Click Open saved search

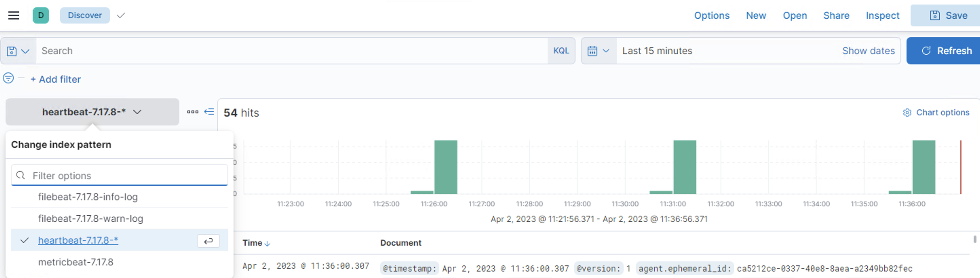795,15
